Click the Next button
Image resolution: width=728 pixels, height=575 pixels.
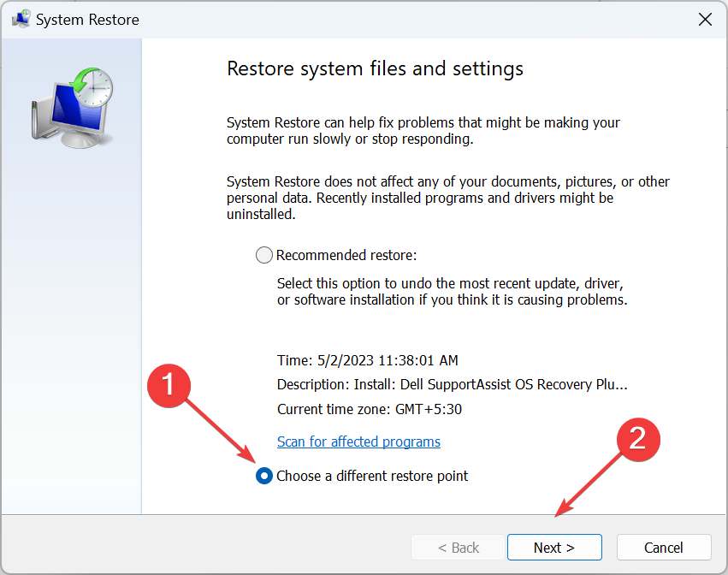click(x=554, y=547)
